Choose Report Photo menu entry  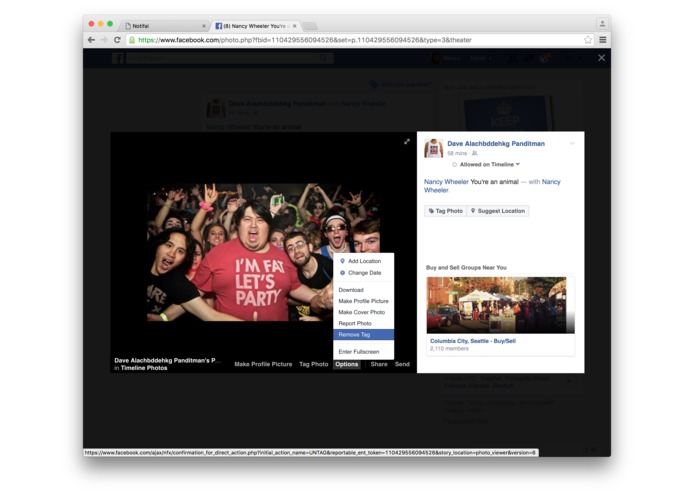pos(363,323)
